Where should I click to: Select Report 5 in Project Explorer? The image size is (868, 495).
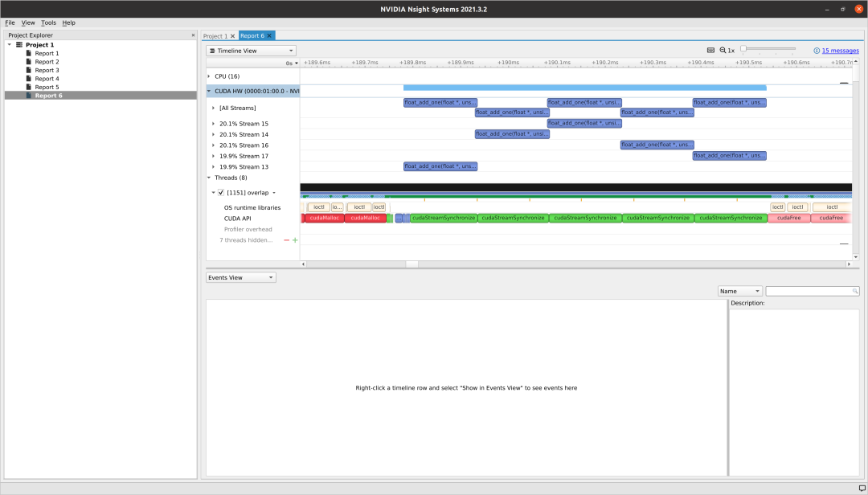[x=47, y=87]
